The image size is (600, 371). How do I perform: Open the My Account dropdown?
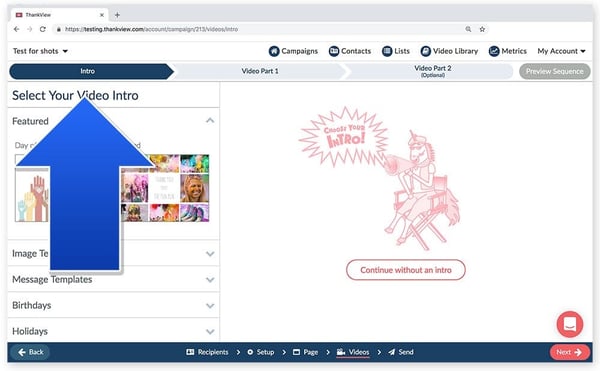[561, 51]
